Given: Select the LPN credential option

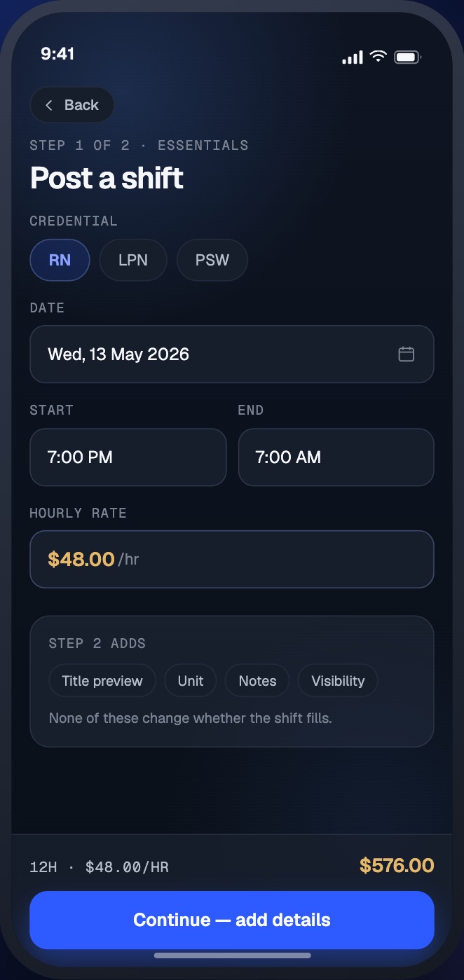Looking at the screenshot, I should pyautogui.click(x=133, y=260).
